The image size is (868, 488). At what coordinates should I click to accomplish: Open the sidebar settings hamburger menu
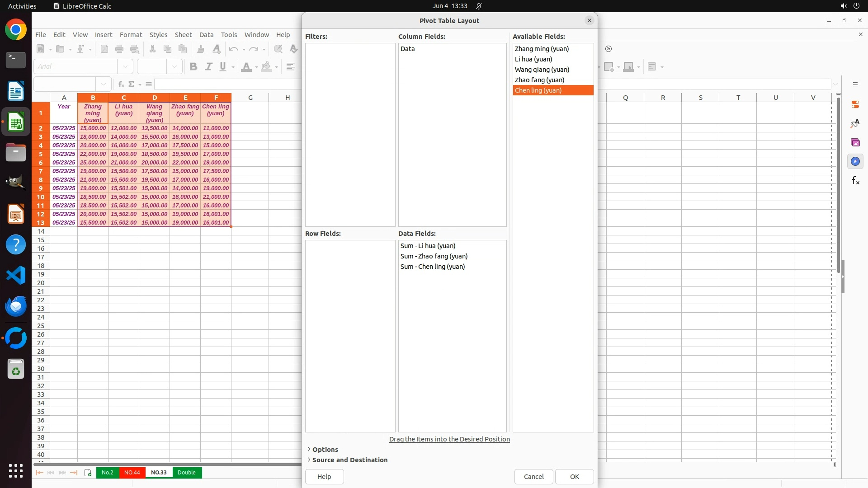(855, 84)
